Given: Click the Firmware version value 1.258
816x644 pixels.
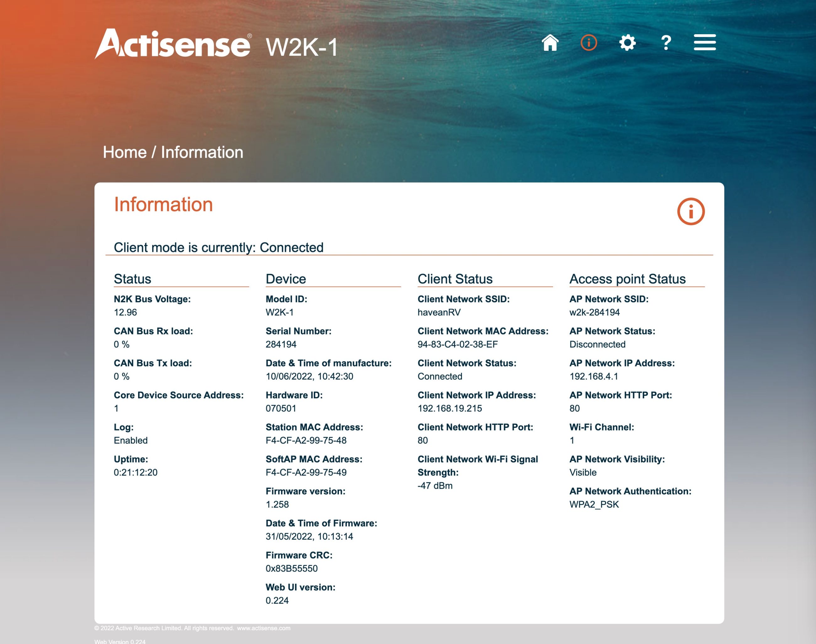Looking at the screenshot, I should click(x=277, y=504).
